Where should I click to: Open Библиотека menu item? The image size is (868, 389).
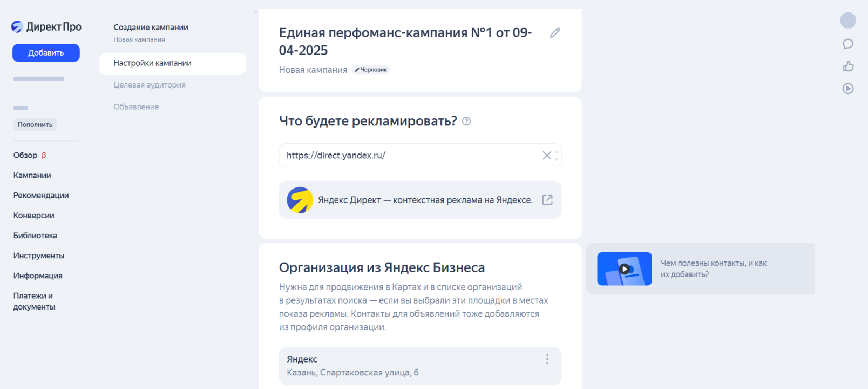coord(35,236)
